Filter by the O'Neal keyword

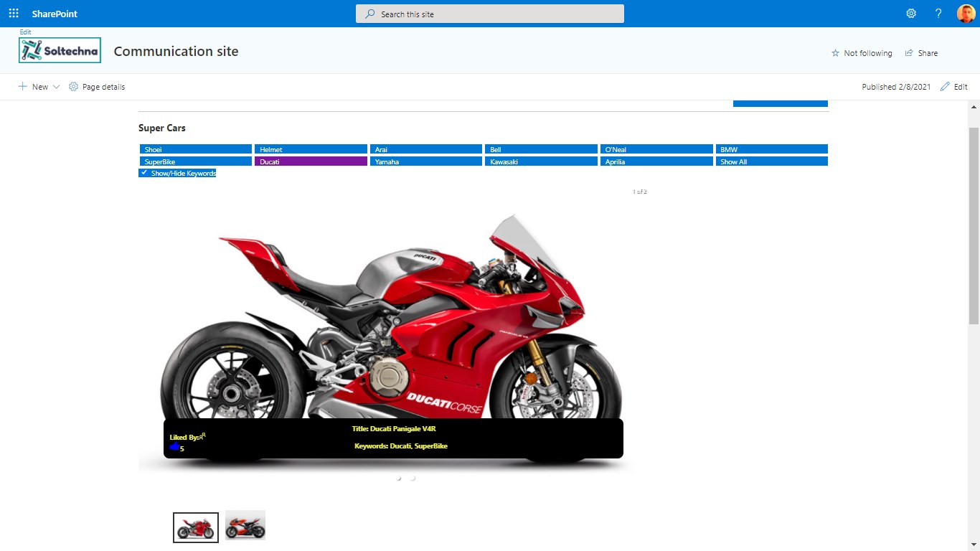click(x=656, y=149)
